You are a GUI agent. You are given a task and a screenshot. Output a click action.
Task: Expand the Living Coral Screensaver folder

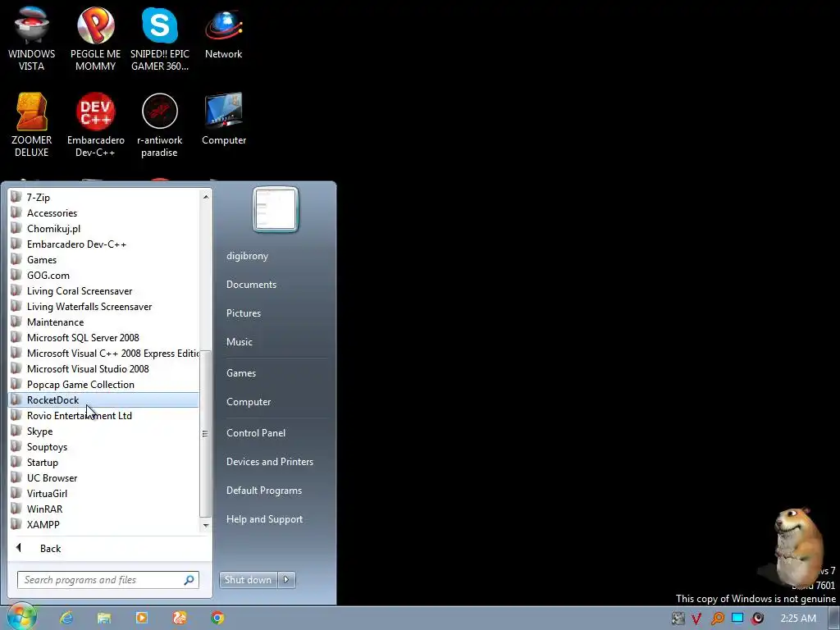pyautogui.click(x=104, y=290)
